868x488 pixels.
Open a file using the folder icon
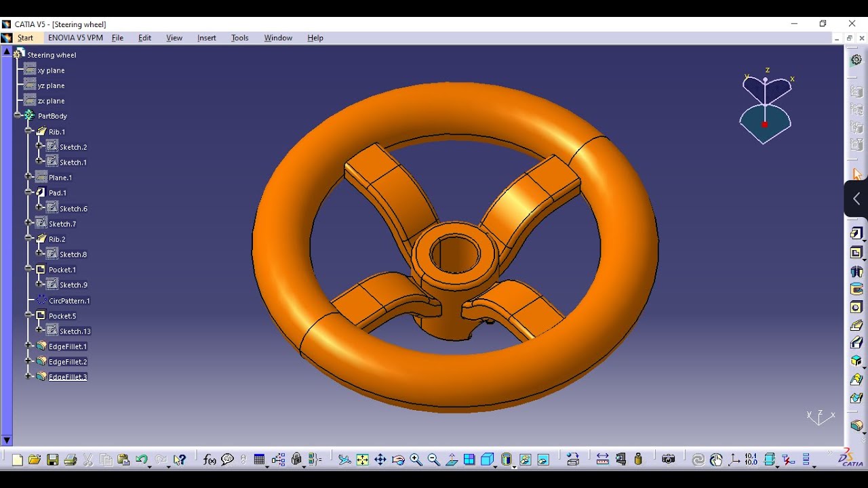tap(35, 460)
